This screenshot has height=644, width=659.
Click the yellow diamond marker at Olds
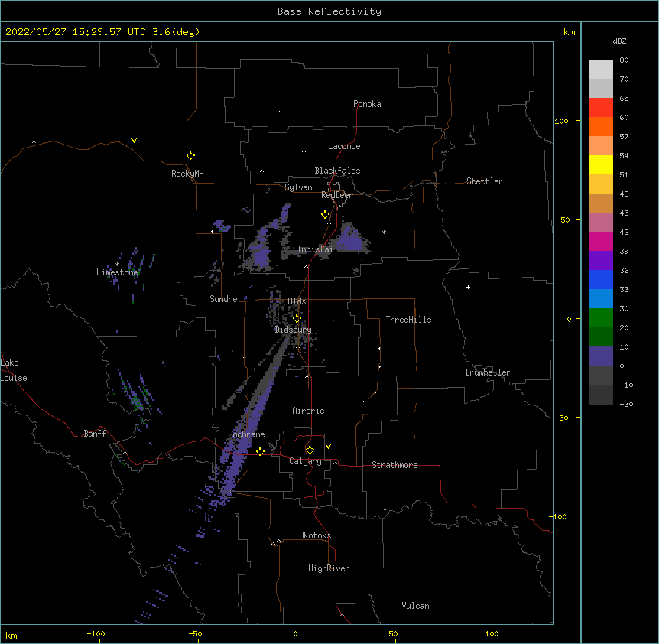coord(297,319)
